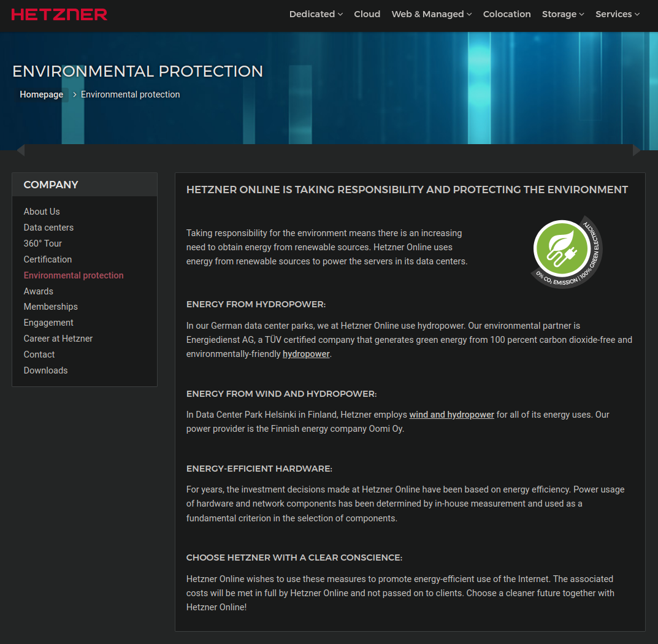This screenshot has width=658, height=644.
Task: Open About Us in Company sidebar
Action: [42, 212]
